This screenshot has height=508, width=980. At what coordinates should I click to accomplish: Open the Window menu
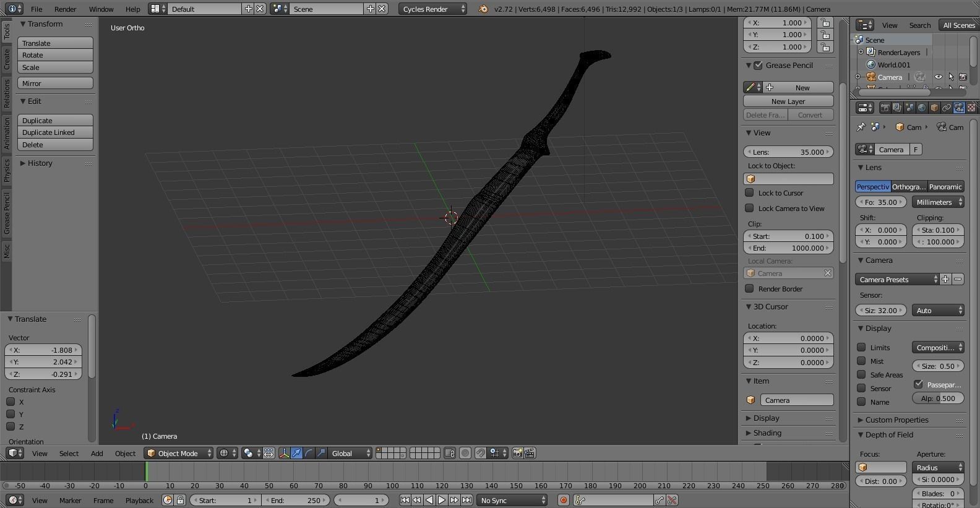tap(101, 9)
